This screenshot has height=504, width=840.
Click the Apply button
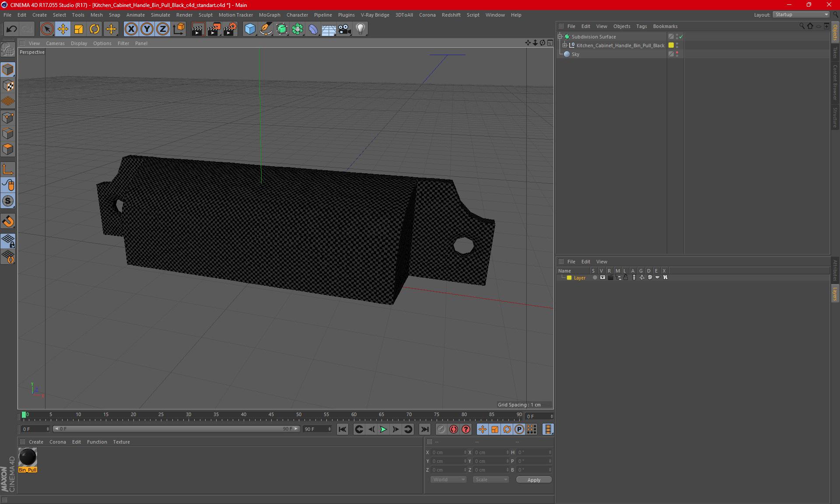coord(534,479)
